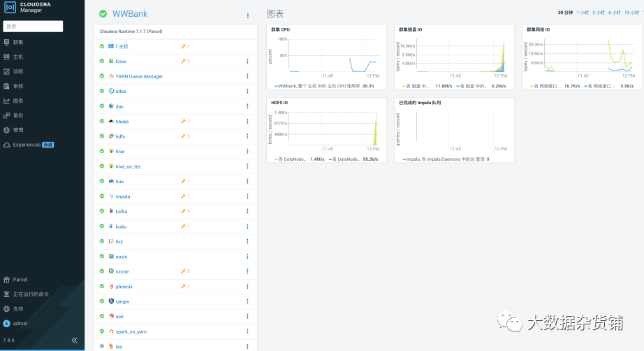Click the ozone configuration wrench icon
Image resolution: width=644 pixels, height=351 pixels.
click(183, 271)
